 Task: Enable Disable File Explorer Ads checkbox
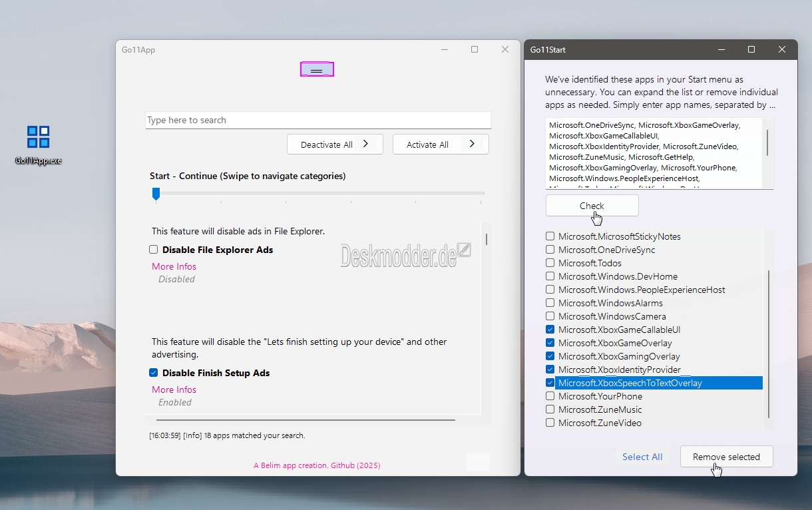(x=154, y=250)
